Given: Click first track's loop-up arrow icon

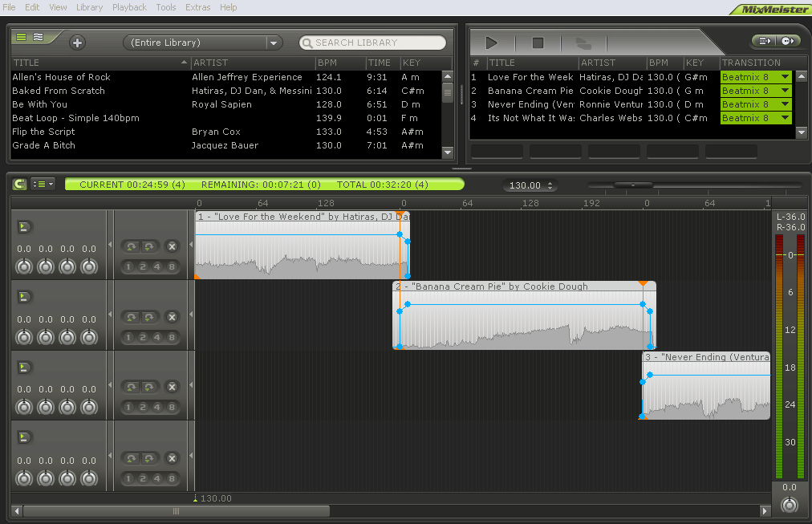Looking at the screenshot, I should point(132,247).
